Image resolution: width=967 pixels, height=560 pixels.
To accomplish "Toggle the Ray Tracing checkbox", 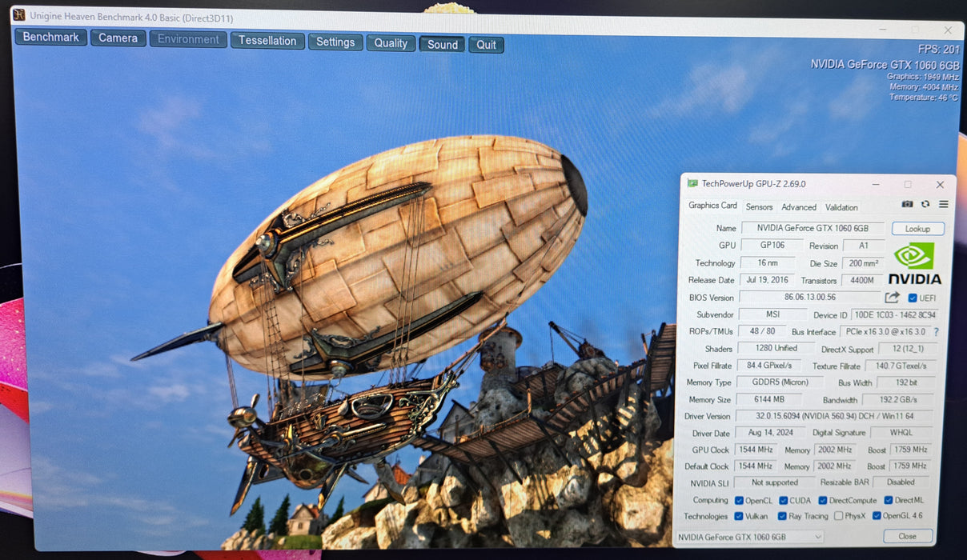I will [783, 516].
